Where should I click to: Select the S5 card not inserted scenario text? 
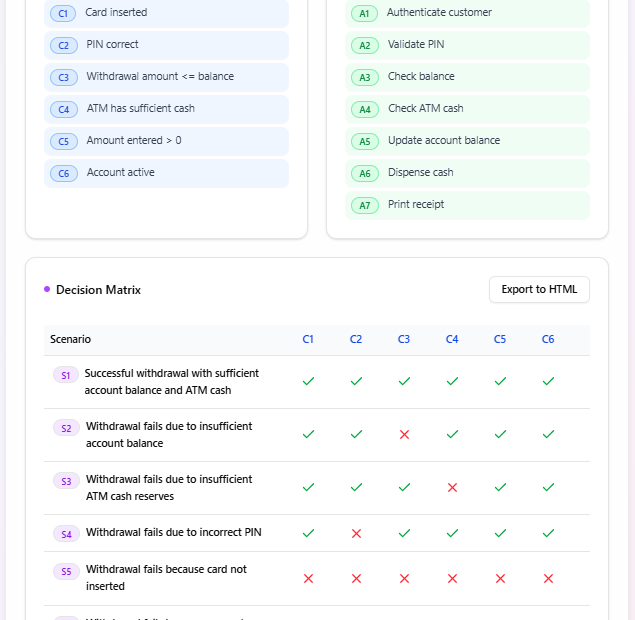[166, 577]
